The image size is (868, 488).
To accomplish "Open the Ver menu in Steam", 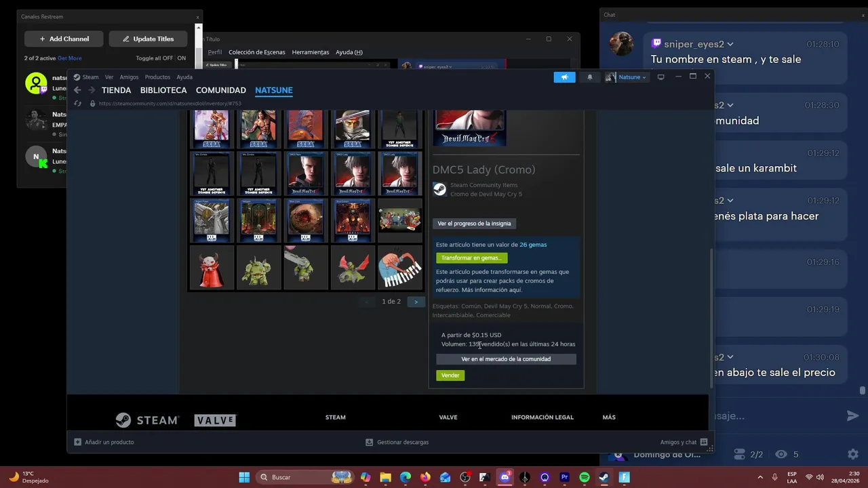I will pos(109,77).
